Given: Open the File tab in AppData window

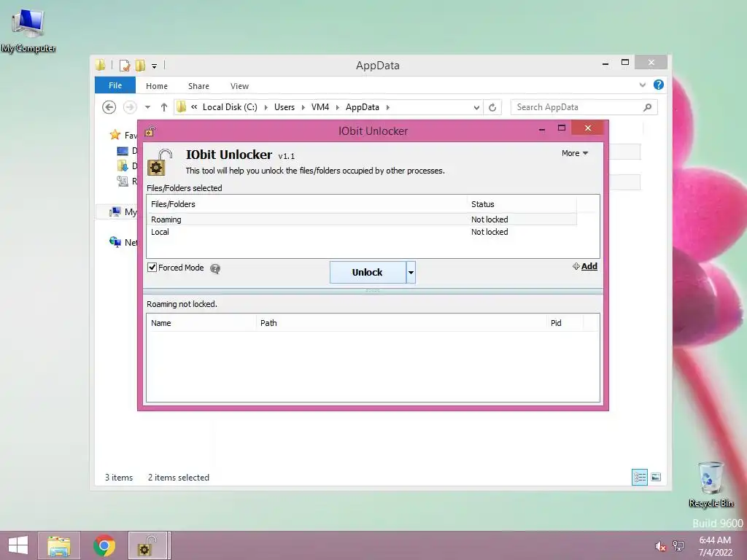Looking at the screenshot, I should [x=115, y=85].
